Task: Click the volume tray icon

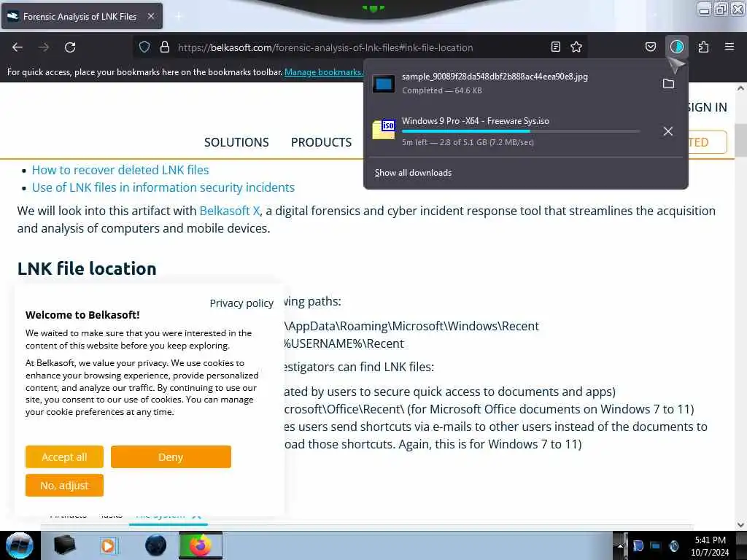Action: click(673, 545)
